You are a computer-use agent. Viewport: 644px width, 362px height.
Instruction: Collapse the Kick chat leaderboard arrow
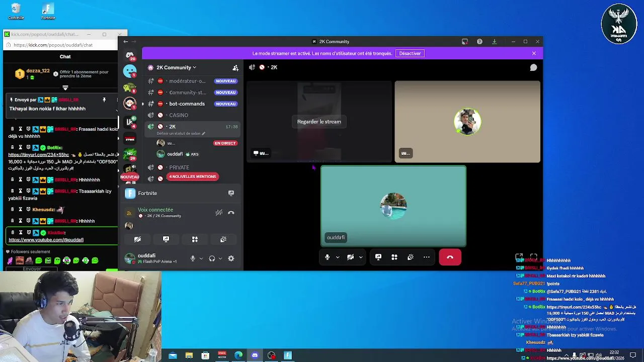point(65,87)
